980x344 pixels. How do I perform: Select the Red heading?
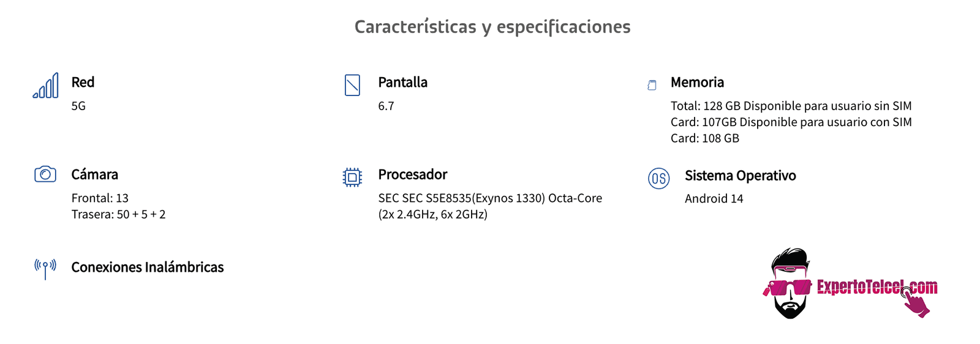coord(83,82)
